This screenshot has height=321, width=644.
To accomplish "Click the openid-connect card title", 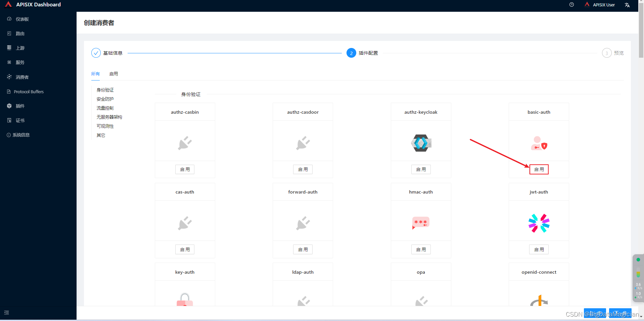I will coord(539,272).
